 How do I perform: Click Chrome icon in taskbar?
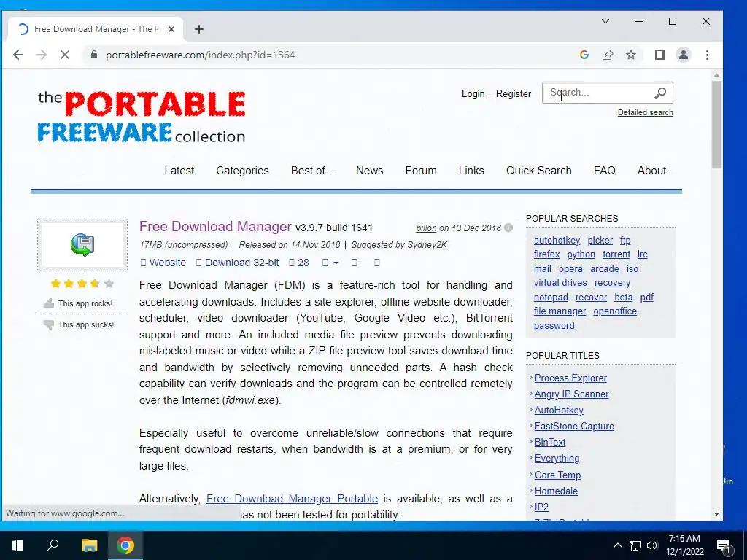pos(125,545)
